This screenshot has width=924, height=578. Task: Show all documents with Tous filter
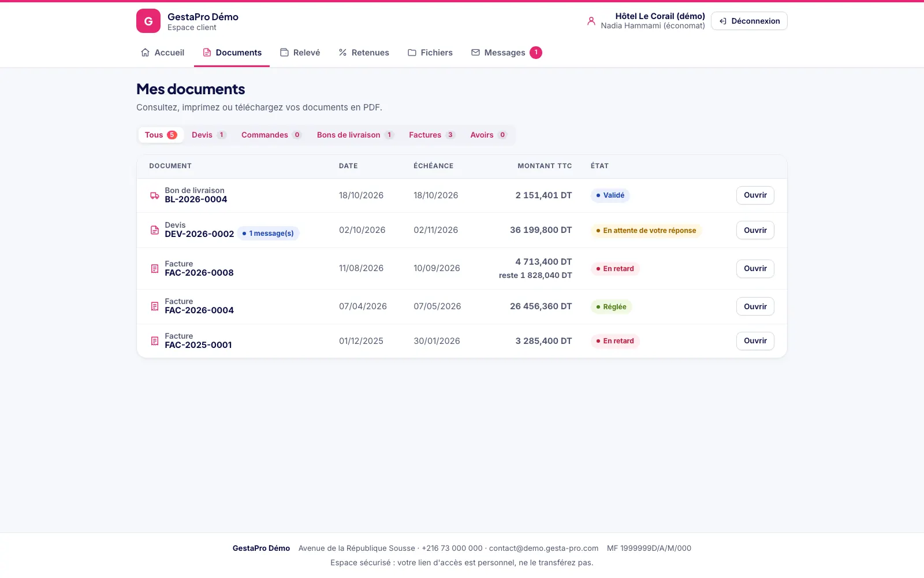coord(161,135)
